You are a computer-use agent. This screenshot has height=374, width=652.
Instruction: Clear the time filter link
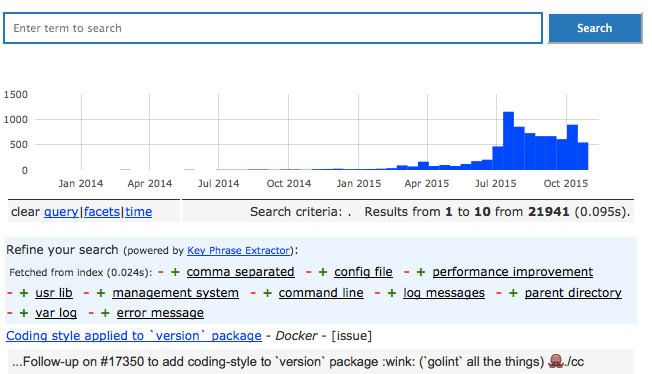point(138,212)
